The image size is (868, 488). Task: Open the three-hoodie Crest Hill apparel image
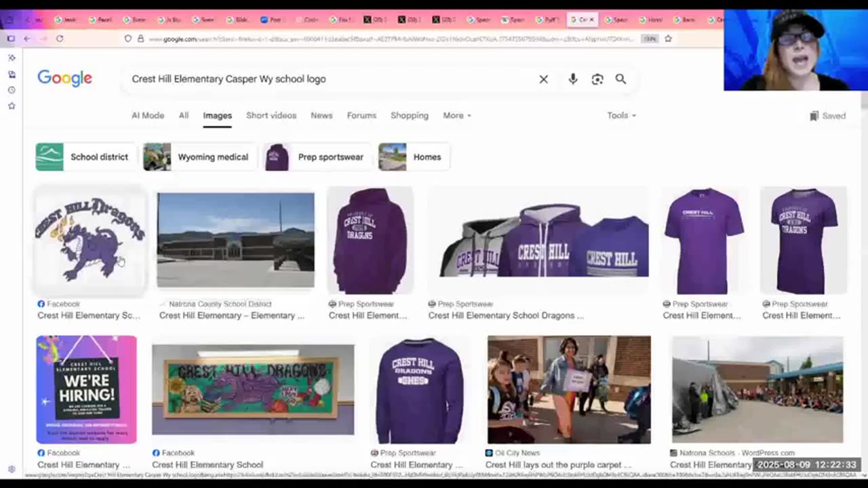[x=538, y=241]
